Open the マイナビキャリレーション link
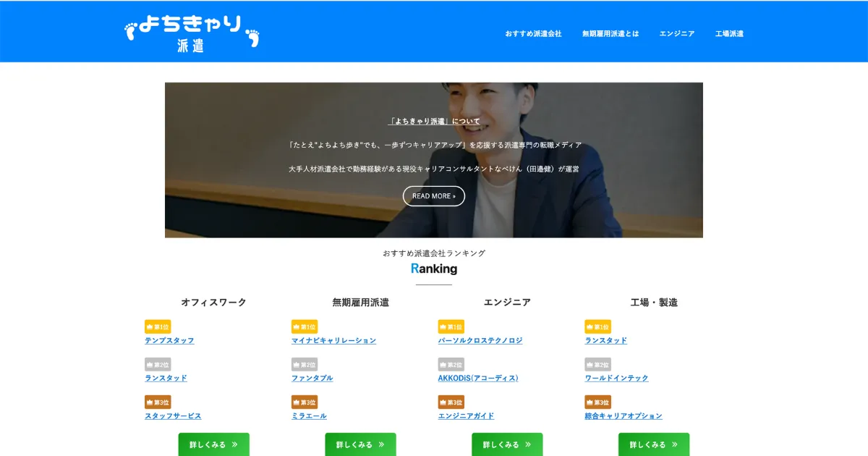 pos(334,340)
